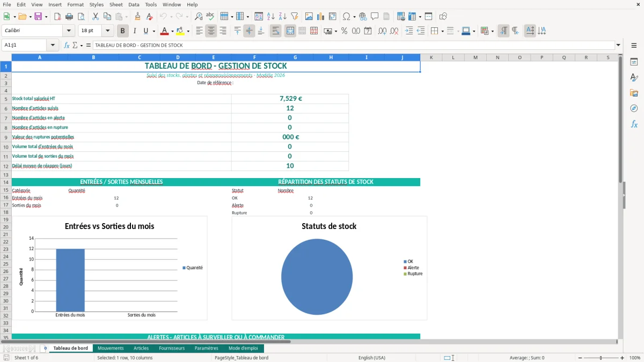Toggle Print Preview
644x362 pixels.
(x=81, y=17)
